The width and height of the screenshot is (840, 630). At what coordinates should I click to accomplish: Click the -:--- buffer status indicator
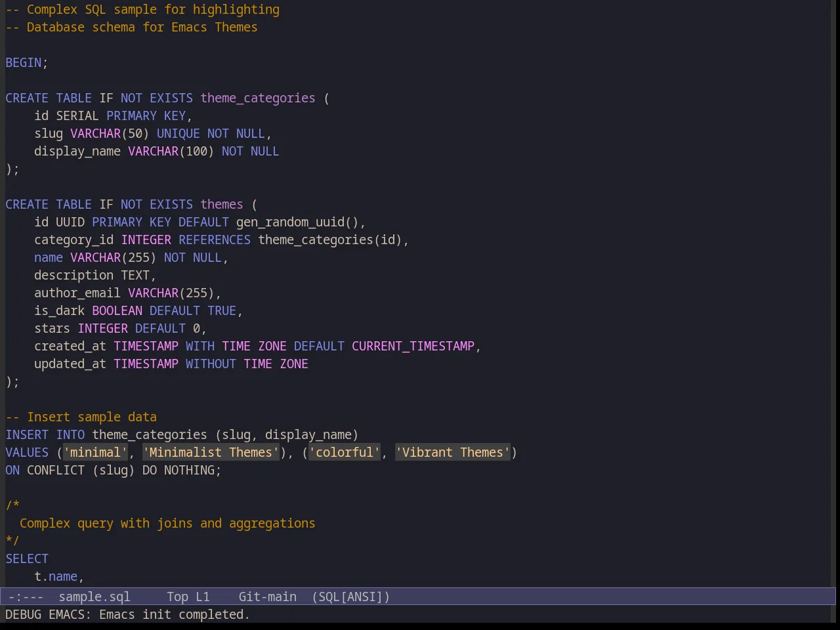point(26,597)
